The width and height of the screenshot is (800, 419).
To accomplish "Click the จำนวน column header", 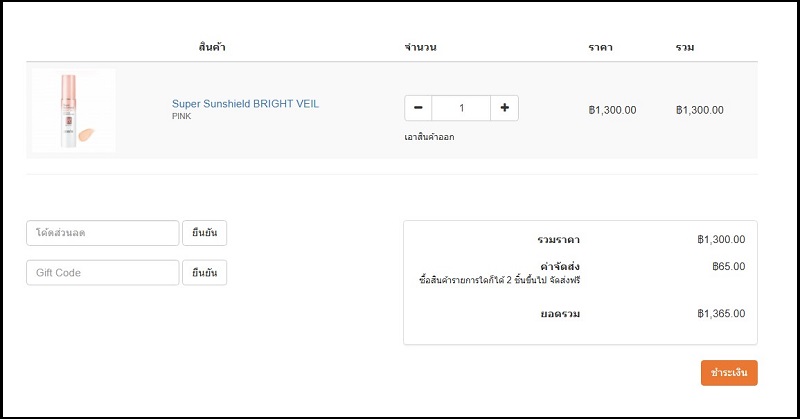I will 420,47.
